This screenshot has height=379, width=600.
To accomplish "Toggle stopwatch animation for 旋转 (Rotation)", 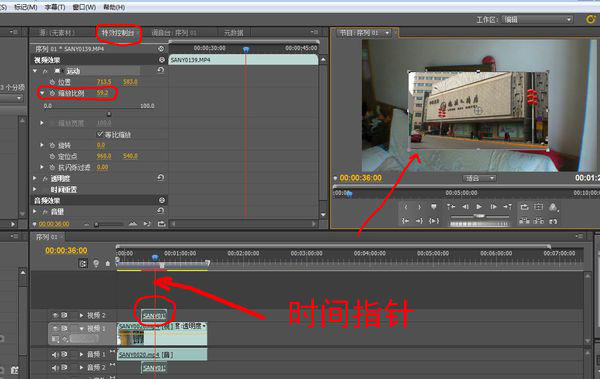I will click(52, 145).
